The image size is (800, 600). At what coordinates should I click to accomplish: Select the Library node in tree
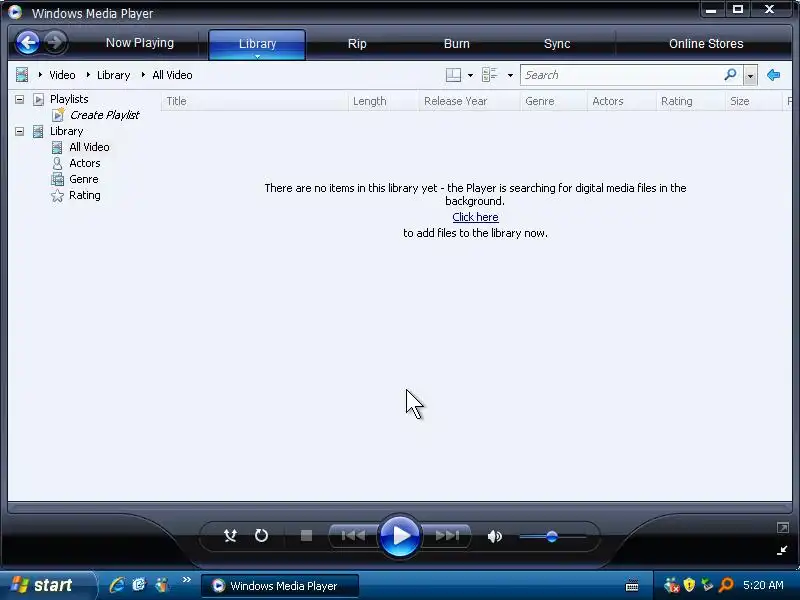[66, 131]
